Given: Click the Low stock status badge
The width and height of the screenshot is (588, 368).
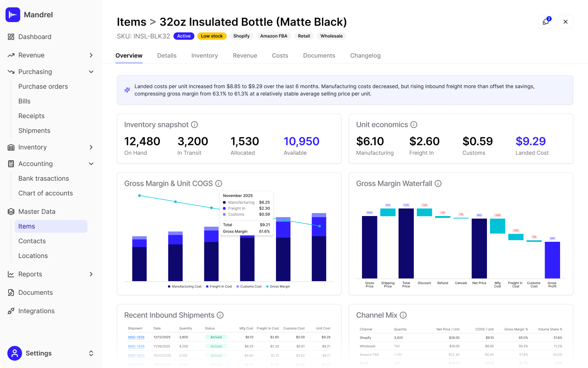Looking at the screenshot, I should coord(212,36).
